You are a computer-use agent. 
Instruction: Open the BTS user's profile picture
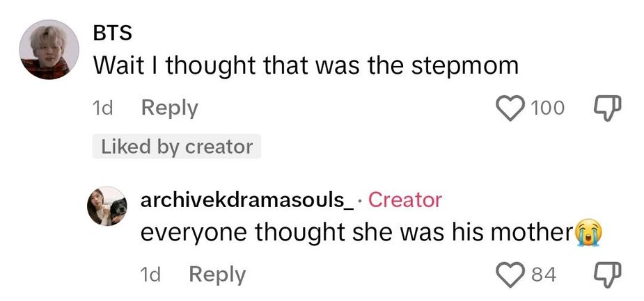(x=47, y=50)
